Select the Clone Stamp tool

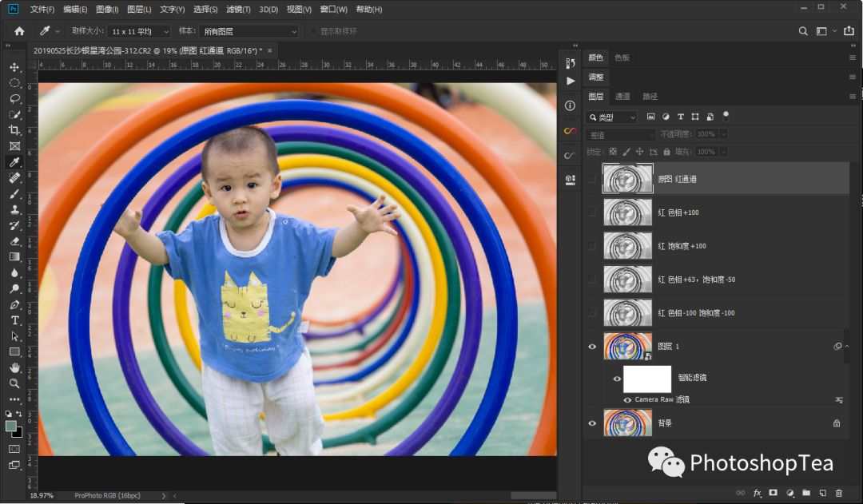pyautogui.click(x=14, y=209)
